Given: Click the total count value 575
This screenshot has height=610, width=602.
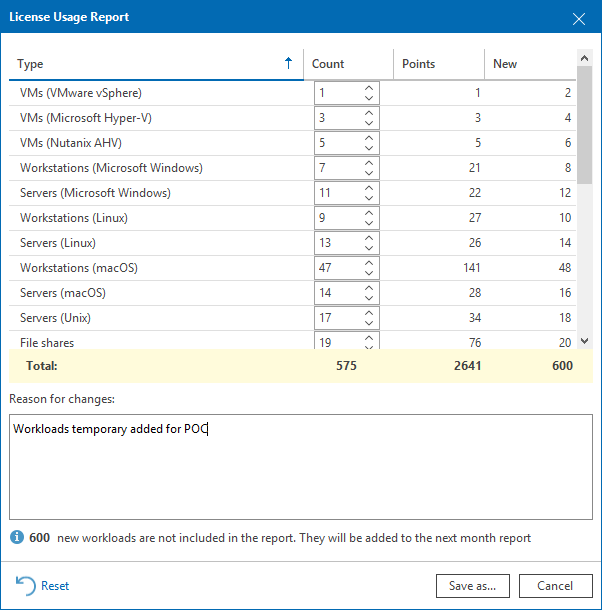Looking at the screenshot, I should point(346,366).
